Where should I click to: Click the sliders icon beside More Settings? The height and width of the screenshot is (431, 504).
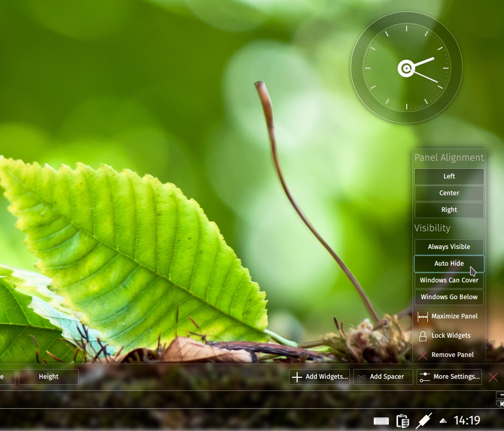point(425,377)
